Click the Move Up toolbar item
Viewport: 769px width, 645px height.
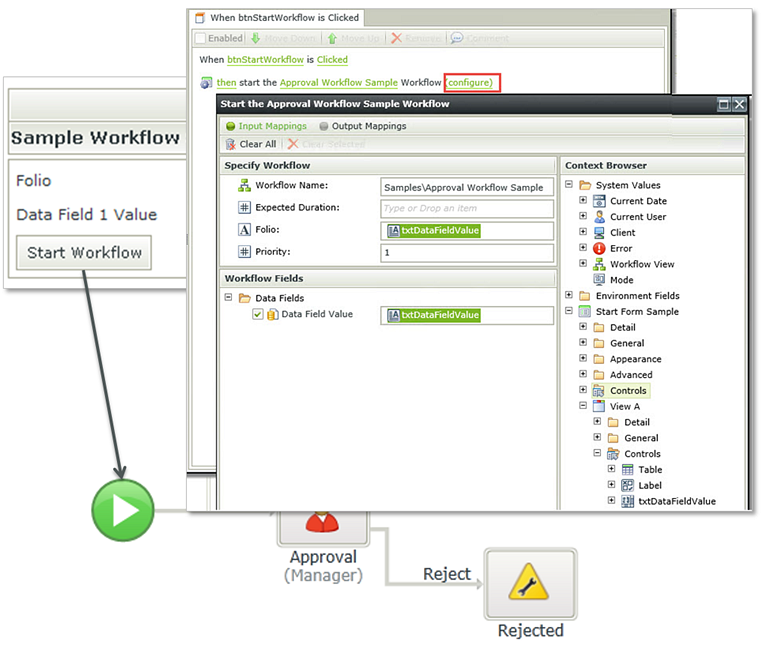pyautogui.click(x=353, y=38)
